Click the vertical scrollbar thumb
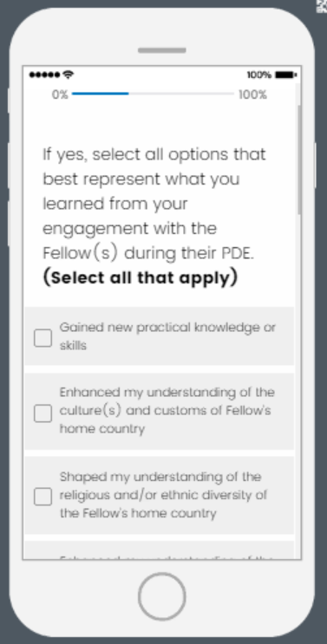 [299, 159]
